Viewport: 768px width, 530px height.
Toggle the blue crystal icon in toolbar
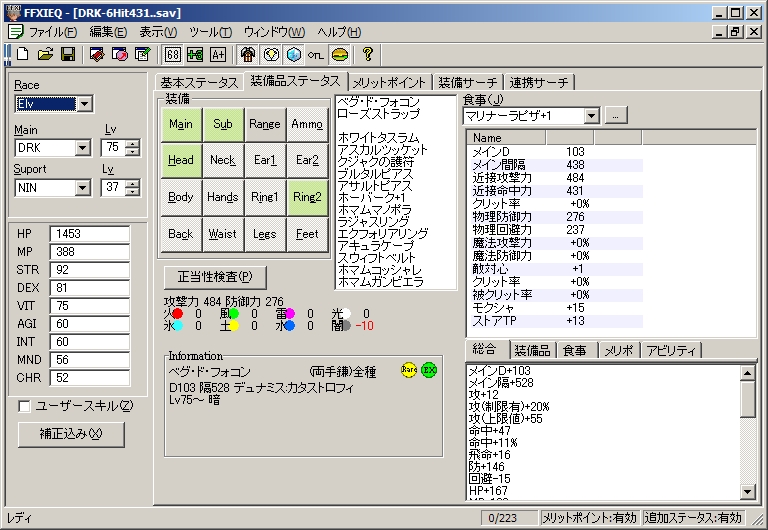pos(293,54)
